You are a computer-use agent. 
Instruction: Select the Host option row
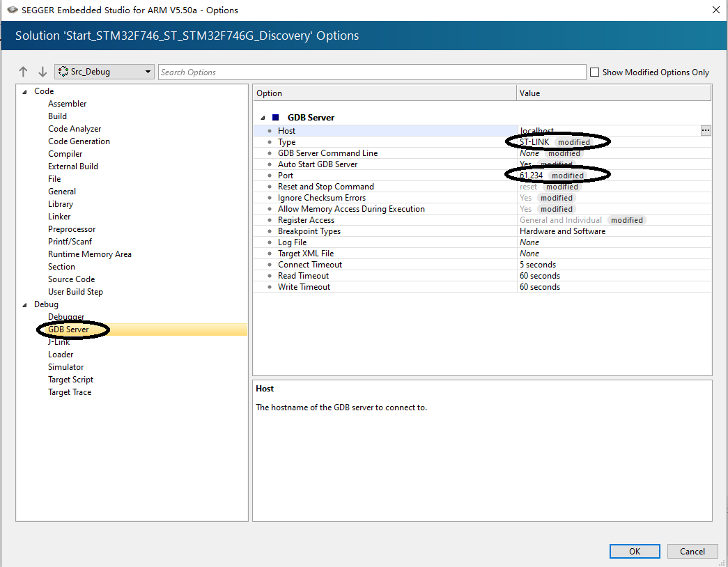coord(482,130)
